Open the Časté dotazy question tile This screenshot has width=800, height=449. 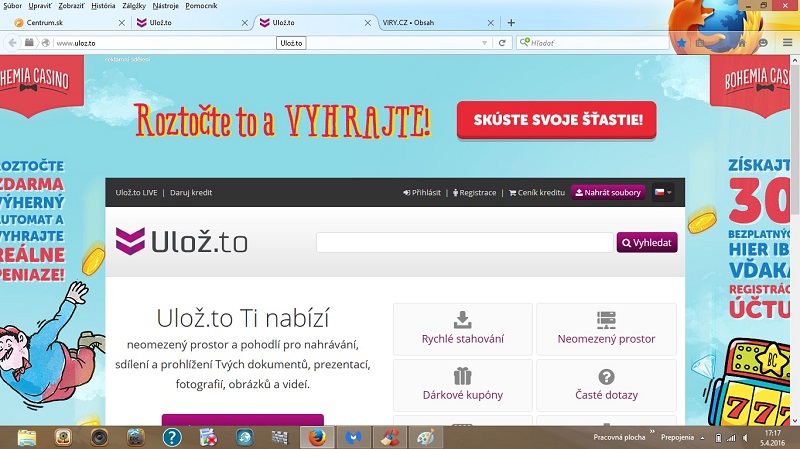tap(606, 385)
